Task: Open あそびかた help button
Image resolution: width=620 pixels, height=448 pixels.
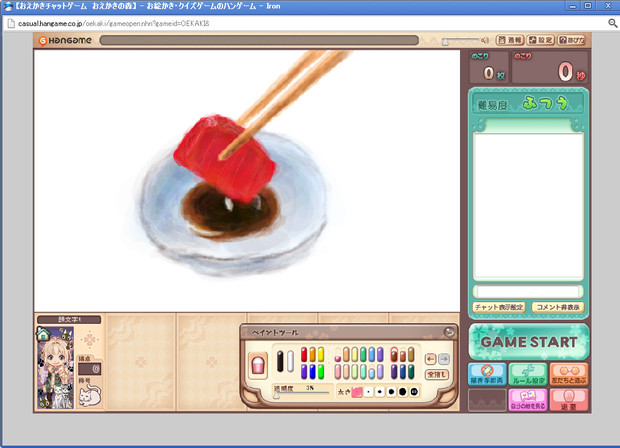Action: (x=571, y=40)
